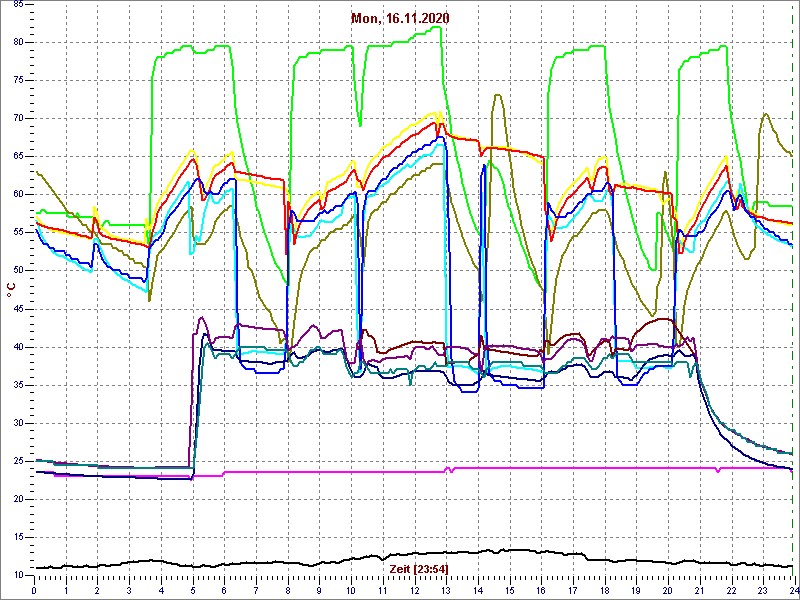Click the 25 value on y-axis
The image size is (800, 600).
click(x=19, y=461)
